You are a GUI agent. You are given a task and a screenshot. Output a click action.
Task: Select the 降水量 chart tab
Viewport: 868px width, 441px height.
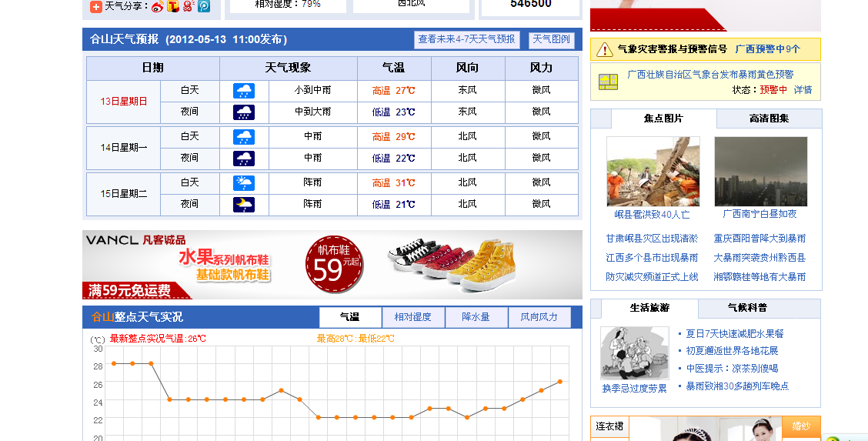click(476, 317)
